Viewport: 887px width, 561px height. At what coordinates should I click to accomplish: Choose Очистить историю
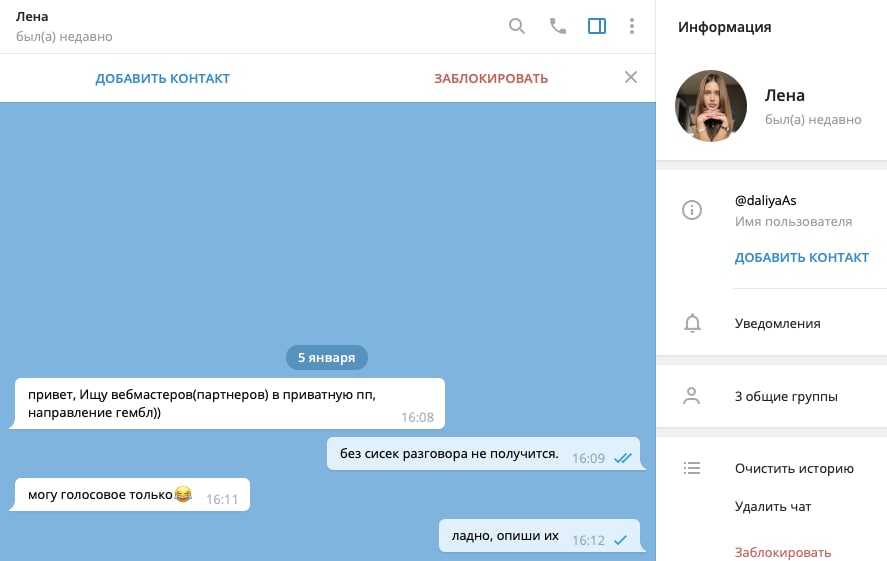click(x=794, y=468)
